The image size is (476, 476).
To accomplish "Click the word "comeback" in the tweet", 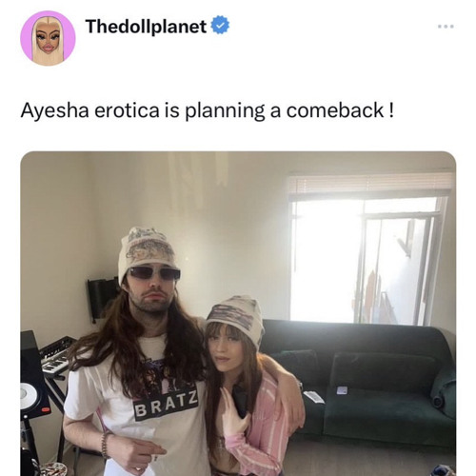I will pyautogui.click(x=335, y=110).
